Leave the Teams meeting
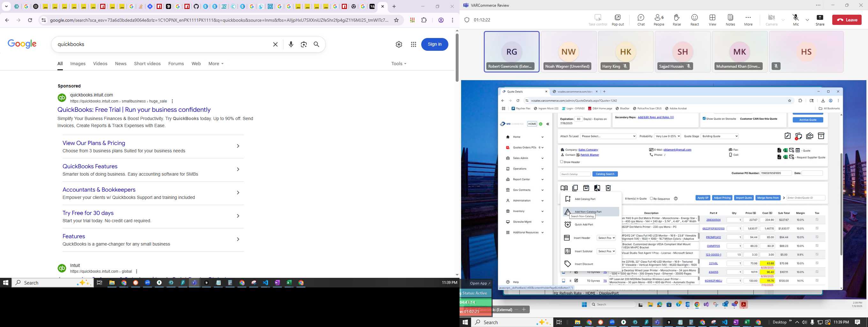 tap(847, 20)
